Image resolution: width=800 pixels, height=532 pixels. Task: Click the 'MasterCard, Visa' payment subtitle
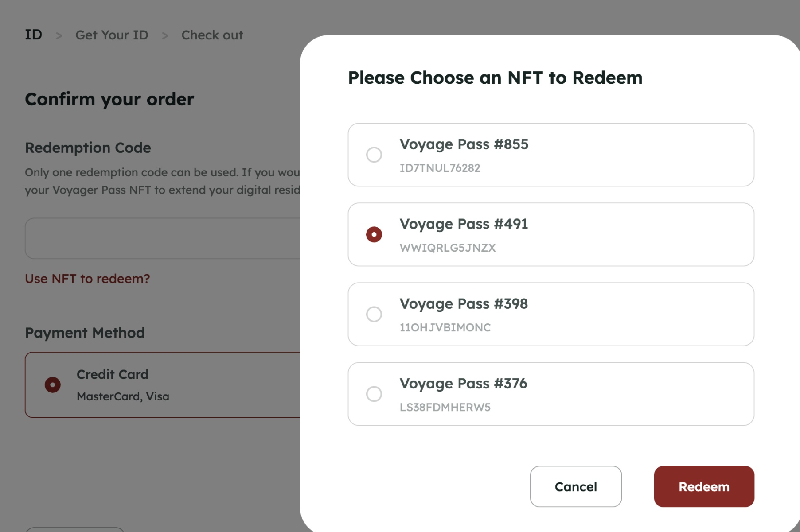coord(123,396)
